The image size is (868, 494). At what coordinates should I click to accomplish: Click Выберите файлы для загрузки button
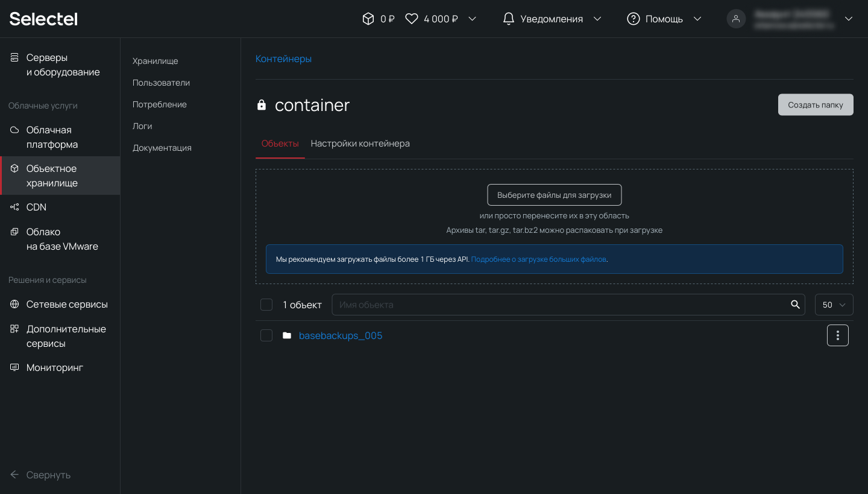pyautogui.click(x=554, y=195)
